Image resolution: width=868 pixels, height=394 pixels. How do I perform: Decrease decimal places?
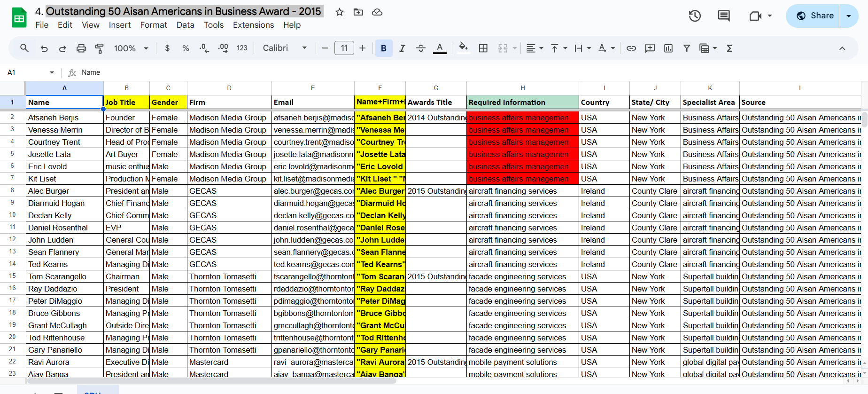204,48
